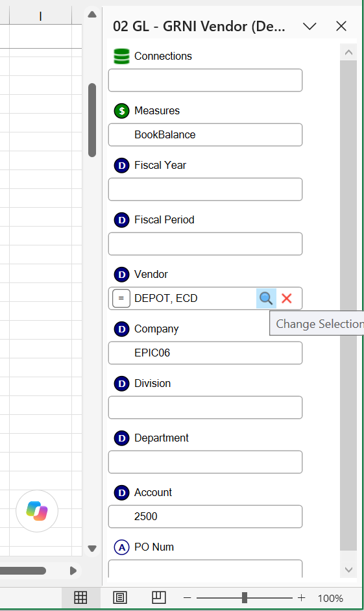This screenshot has height=611, width=364.
Task: Click the PO Num attribute icon
Action: [121, 547]
